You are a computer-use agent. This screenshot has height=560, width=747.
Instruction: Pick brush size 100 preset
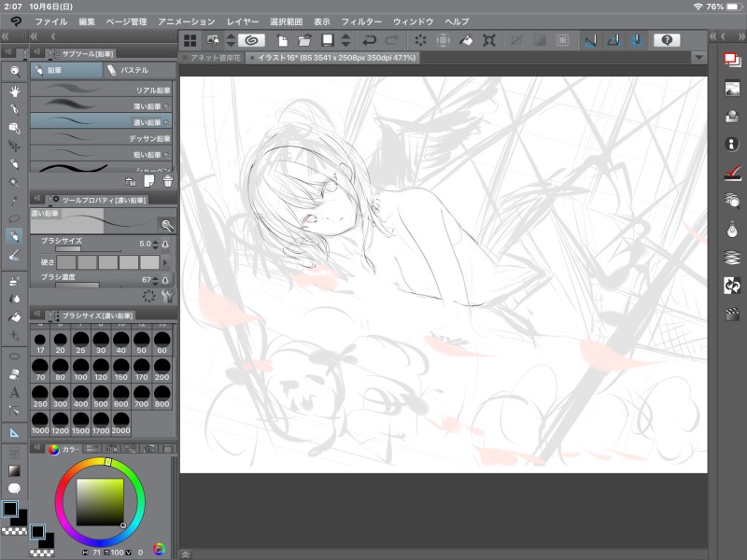(80, 370)
